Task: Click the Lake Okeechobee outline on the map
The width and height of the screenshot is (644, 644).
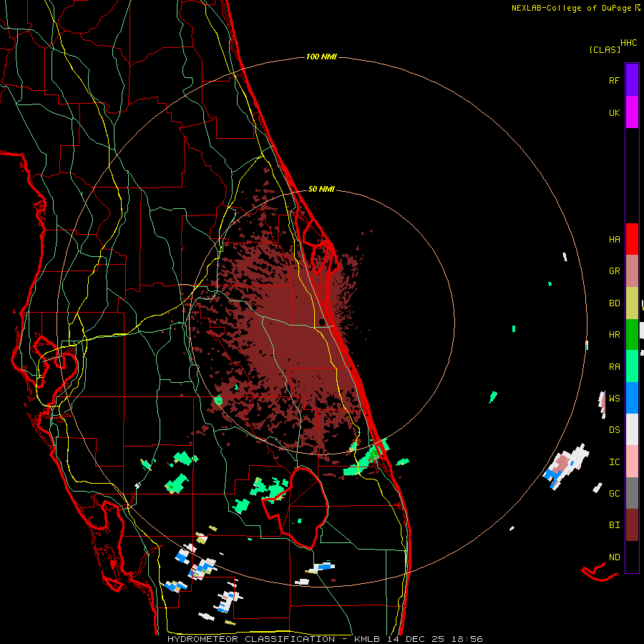Action: 296,507
